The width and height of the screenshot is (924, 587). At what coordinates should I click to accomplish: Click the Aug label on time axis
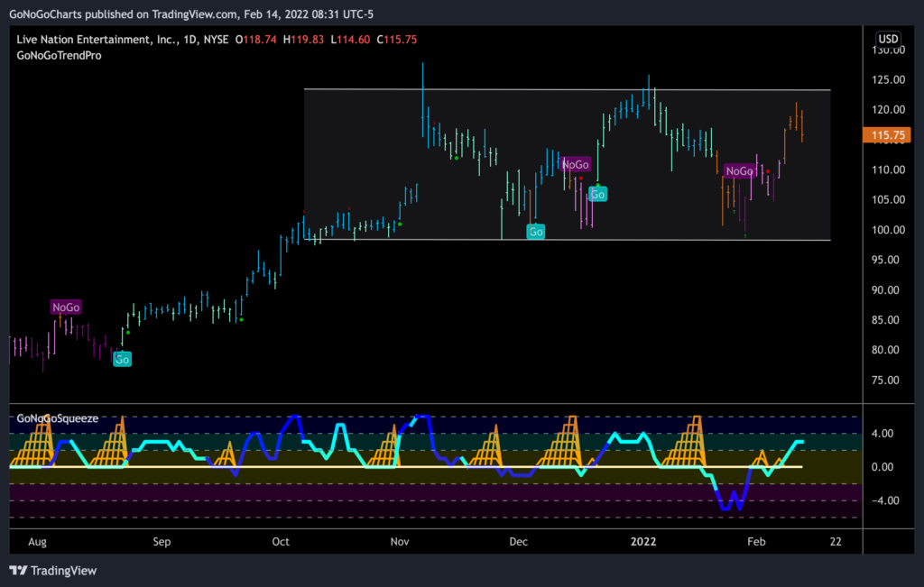click(37, 542)
